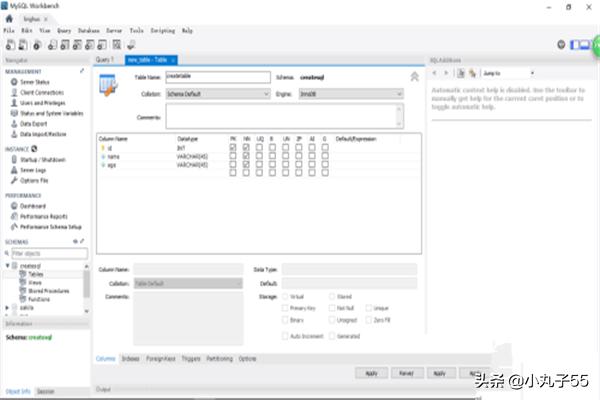This screenshot has width=600, height=400.
Task: Click the create new table toolbar icon
Action: pyautogui.click(x=65, y=45)
